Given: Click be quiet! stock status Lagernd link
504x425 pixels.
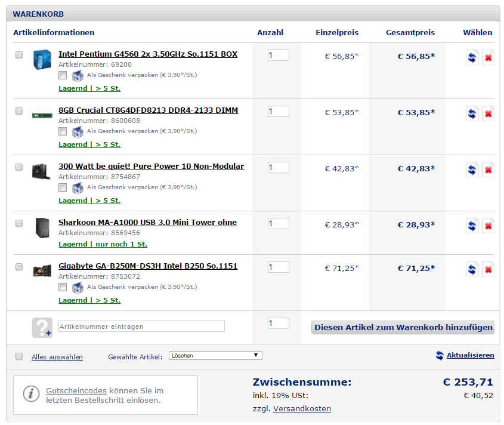Looking at the screenshot, I should click(89, 201).
